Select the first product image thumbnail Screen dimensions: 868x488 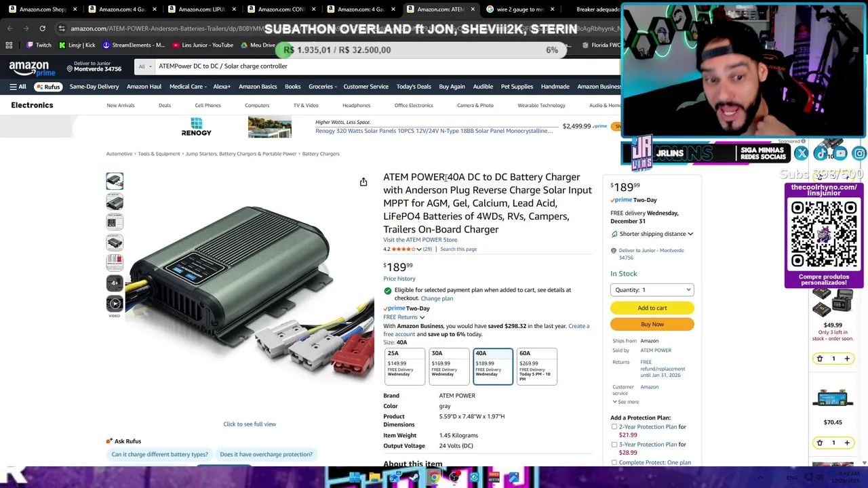click(x=115, y=181)
